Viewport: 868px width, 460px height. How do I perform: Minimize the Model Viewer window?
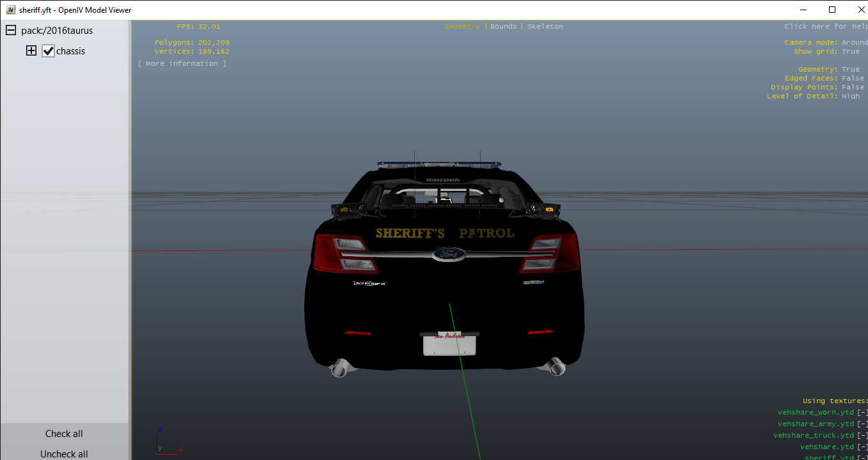[x=803, y=10]
